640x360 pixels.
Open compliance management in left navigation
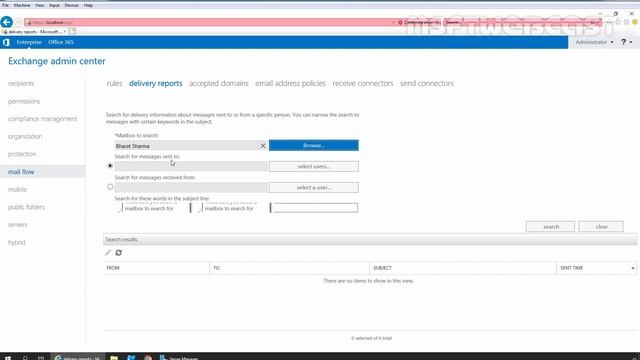(42, 119)
